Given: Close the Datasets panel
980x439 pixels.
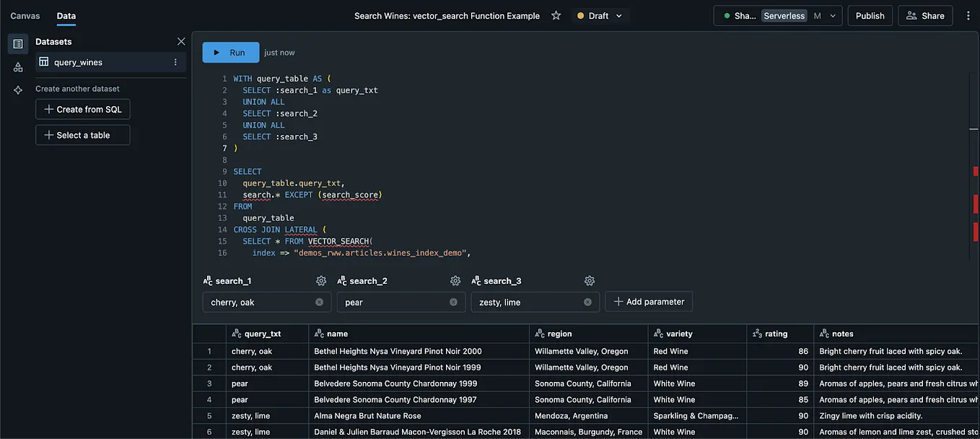Looking at the screenshot, I should (x=181, y=41).
